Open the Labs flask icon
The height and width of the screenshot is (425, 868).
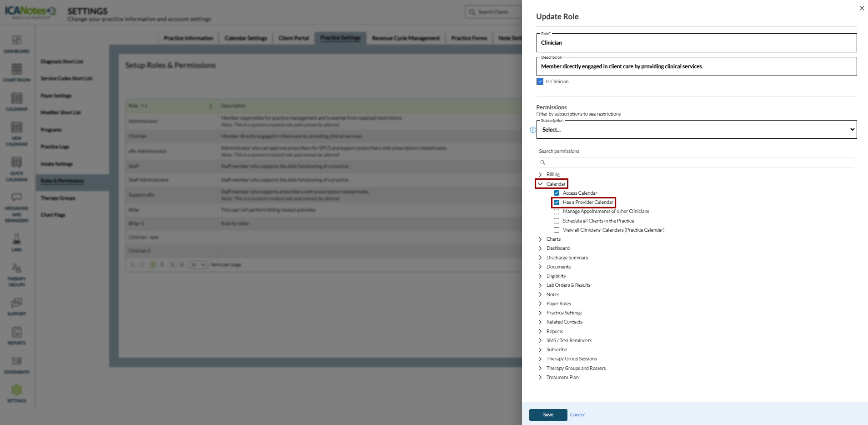17,242
